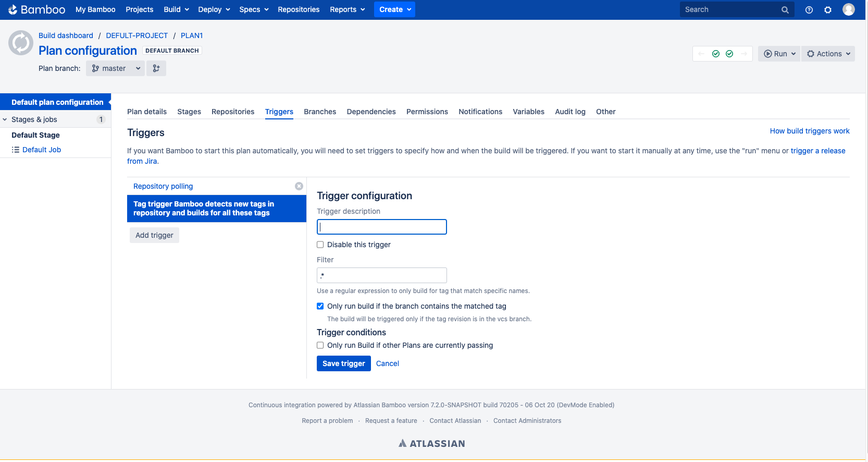This screenshot has width=868, height=462.
Task: Switch to the Plan details tab
Action: click(x=147, y=112)
